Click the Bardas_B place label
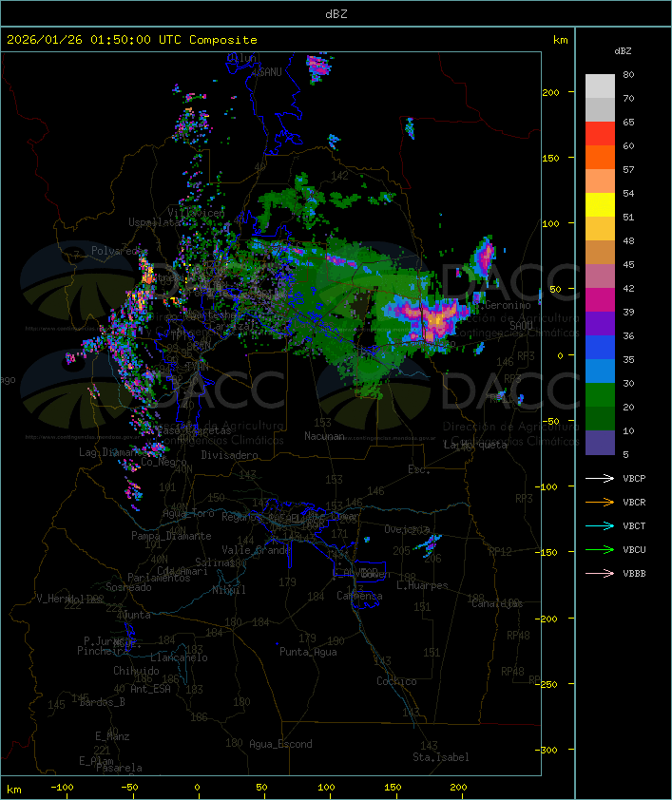 [x=102, y=702]
